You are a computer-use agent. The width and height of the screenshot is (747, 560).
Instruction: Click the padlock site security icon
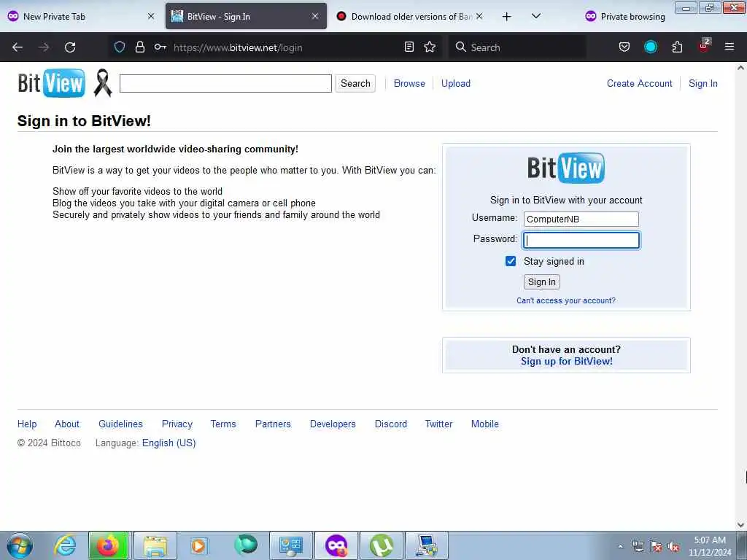click(139, 47)
